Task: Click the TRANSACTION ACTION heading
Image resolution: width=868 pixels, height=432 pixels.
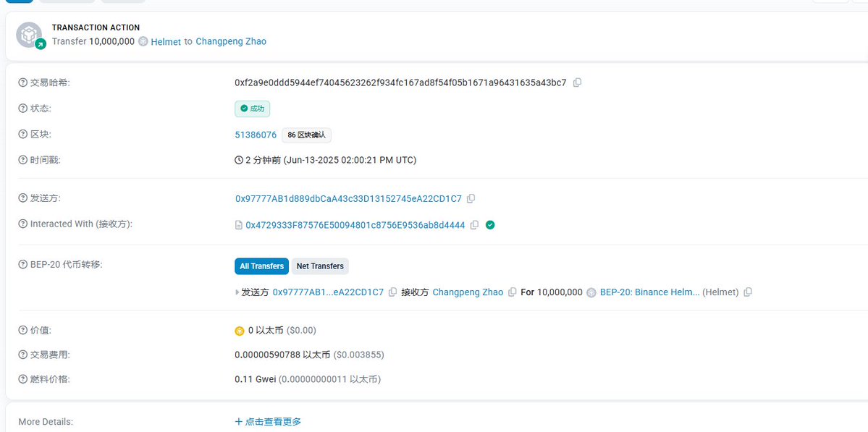Action: click(x=96, y=27)
